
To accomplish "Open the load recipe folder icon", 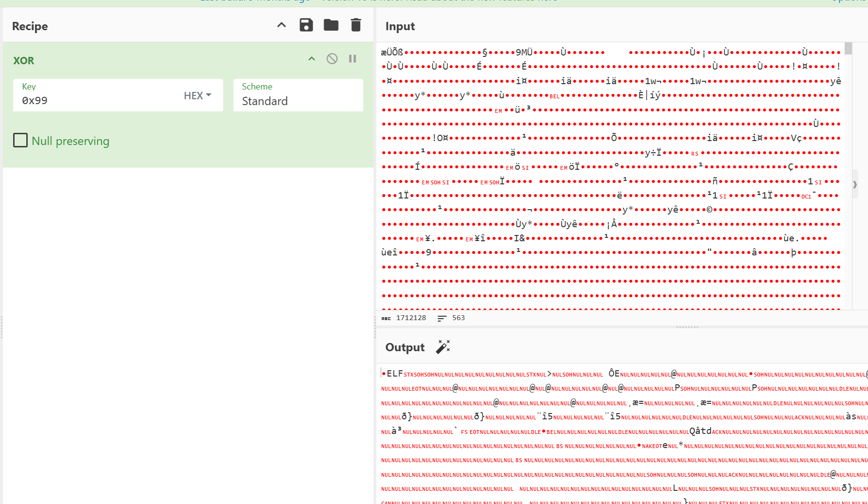I will 331,25.
